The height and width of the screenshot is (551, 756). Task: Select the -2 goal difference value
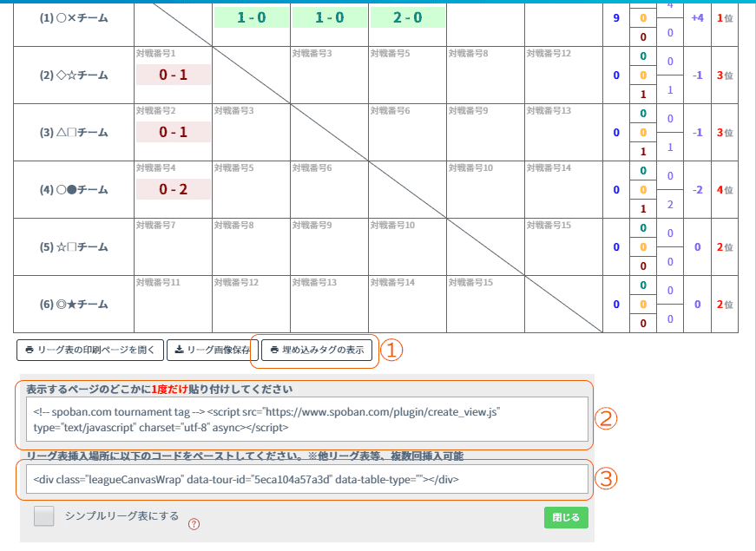point(697,190)
